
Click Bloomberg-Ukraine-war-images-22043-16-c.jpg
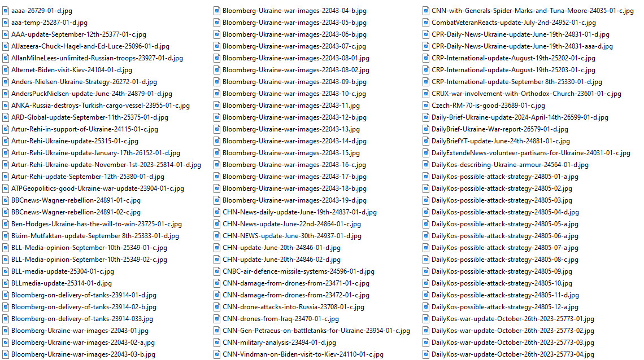tap(294, 165)
